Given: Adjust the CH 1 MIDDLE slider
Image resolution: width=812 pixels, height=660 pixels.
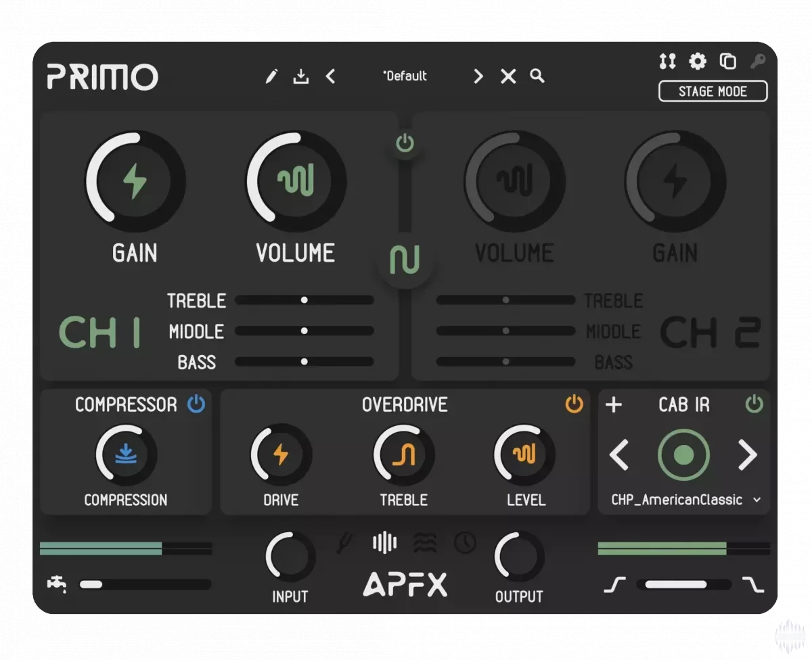Looking at the screenshot, I should [x=304, y=331].
